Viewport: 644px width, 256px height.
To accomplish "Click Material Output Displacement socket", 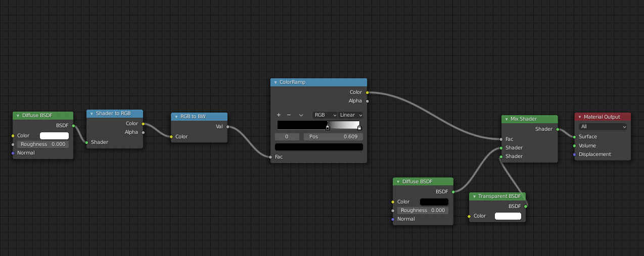I will pyautogui.click(x=574, y=155).
